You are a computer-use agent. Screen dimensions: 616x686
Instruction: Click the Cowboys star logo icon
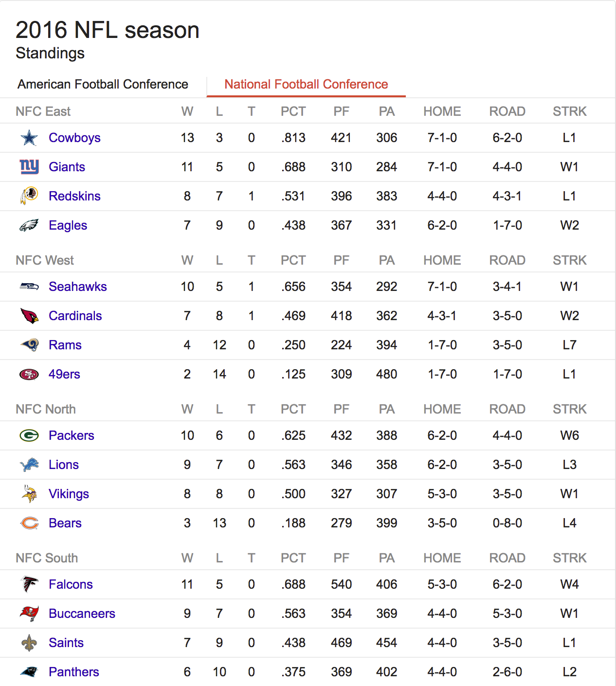[x=29, y=138]
